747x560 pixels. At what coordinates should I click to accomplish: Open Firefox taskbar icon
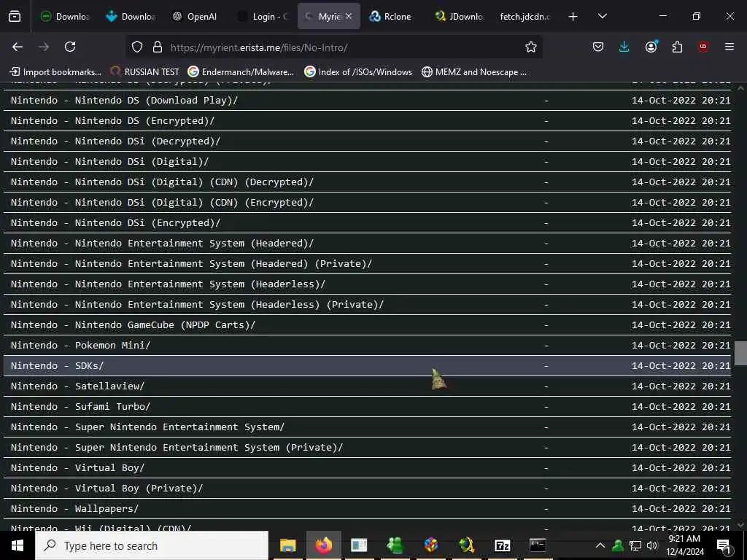[x=323, y=545]
